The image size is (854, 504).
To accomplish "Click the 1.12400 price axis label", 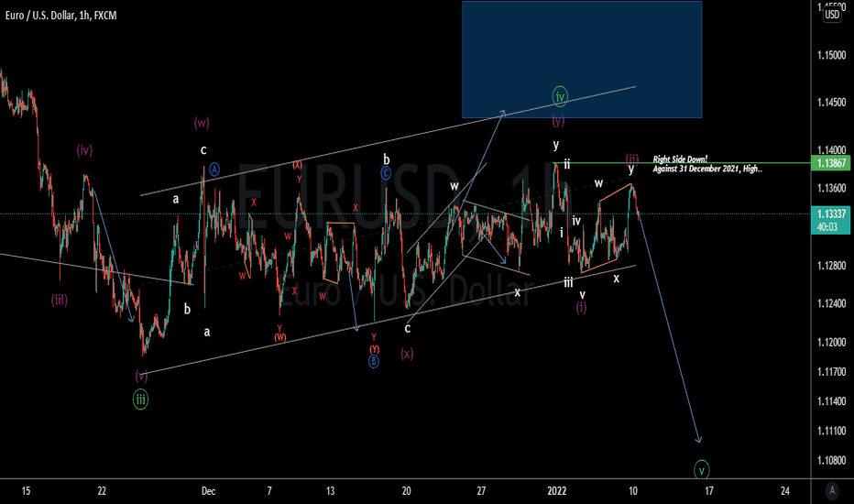I will (x=832, y=303).
